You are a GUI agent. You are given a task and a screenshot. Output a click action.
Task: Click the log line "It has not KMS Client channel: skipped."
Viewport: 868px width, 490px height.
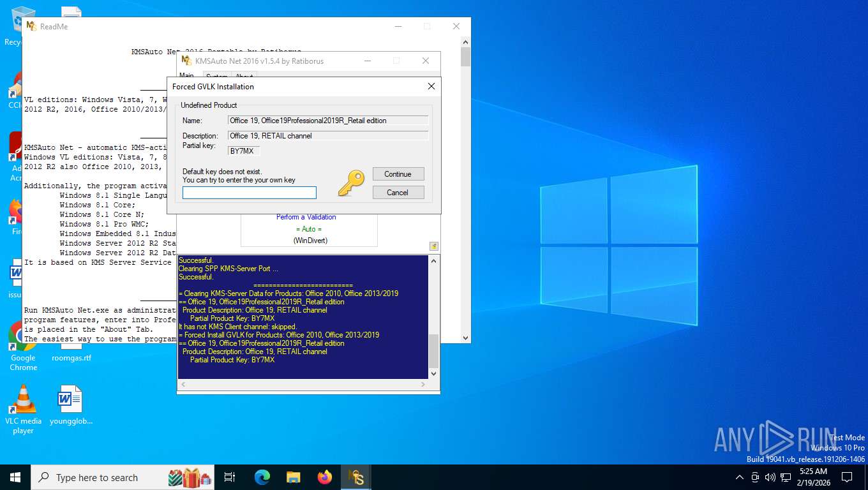(238, 327)
